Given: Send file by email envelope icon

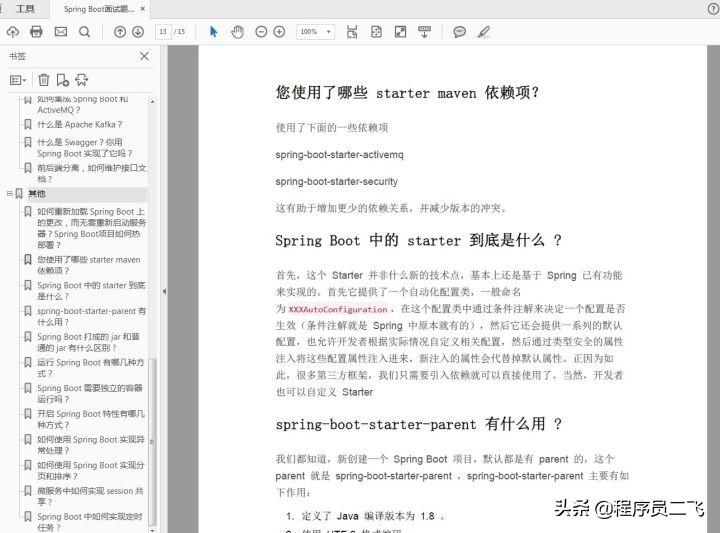Looking at the screenshot, I should point(61,32).
